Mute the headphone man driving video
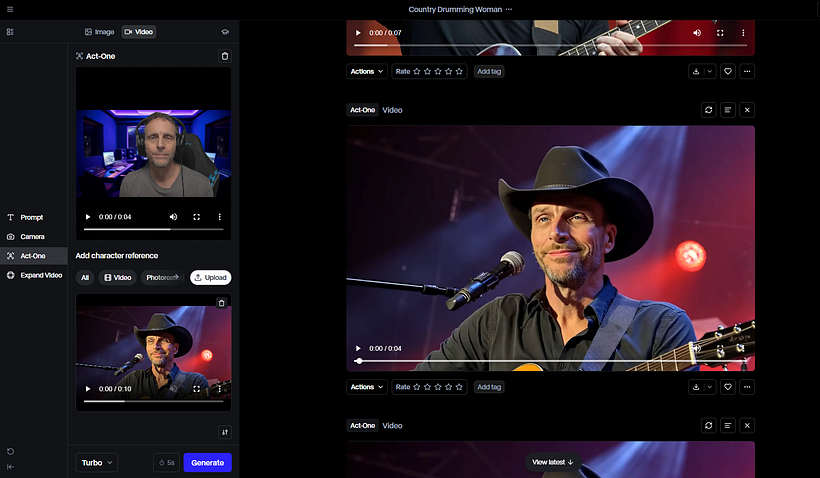This screenshot has height=478, width=820. click(173, 217)
